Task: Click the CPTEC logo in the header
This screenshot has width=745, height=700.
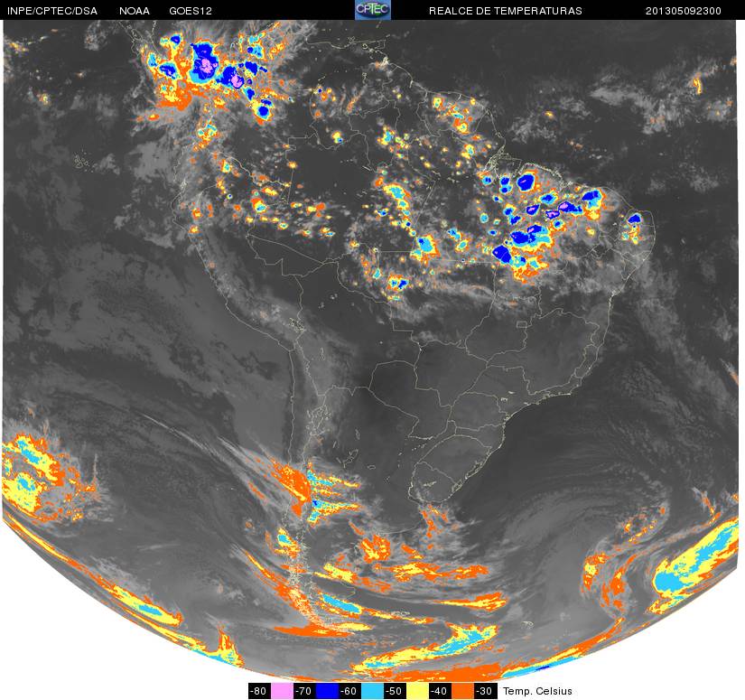Action: (373, 10)
